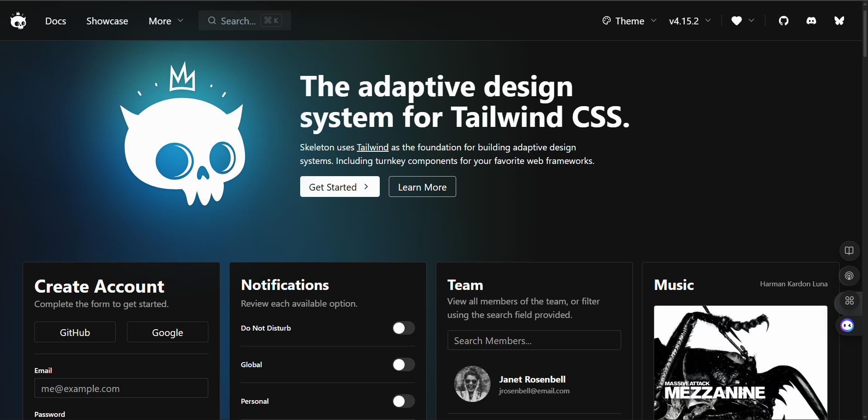Click the email "jrosenbell@email.com"
868x420 pixels.
click(534, 391)
